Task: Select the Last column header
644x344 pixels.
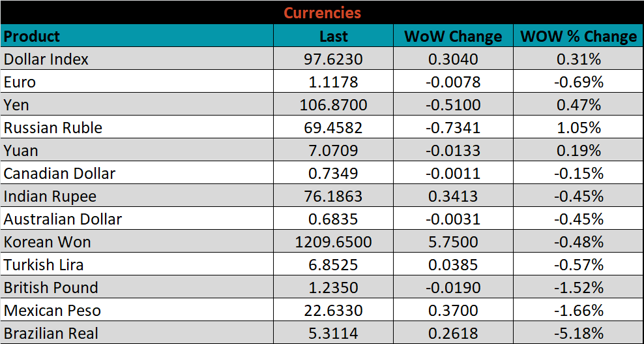Action: 333,37
